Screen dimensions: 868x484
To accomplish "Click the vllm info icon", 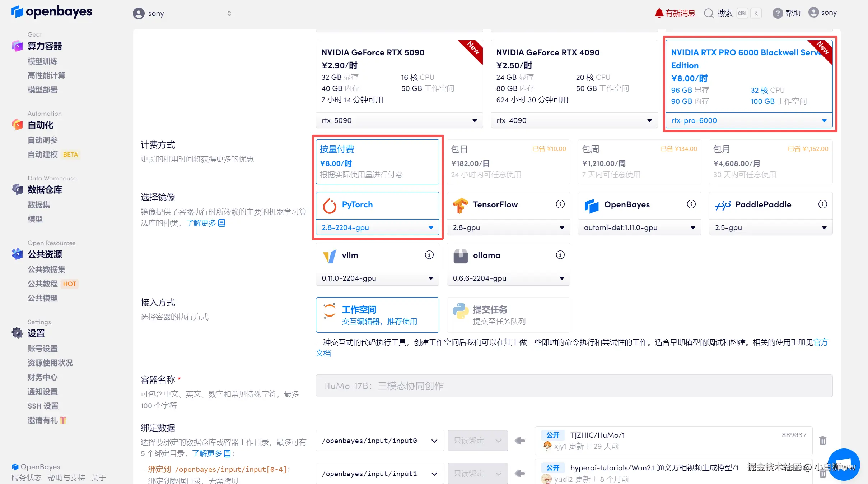I will pyautogui.click(x=429, y=255).
